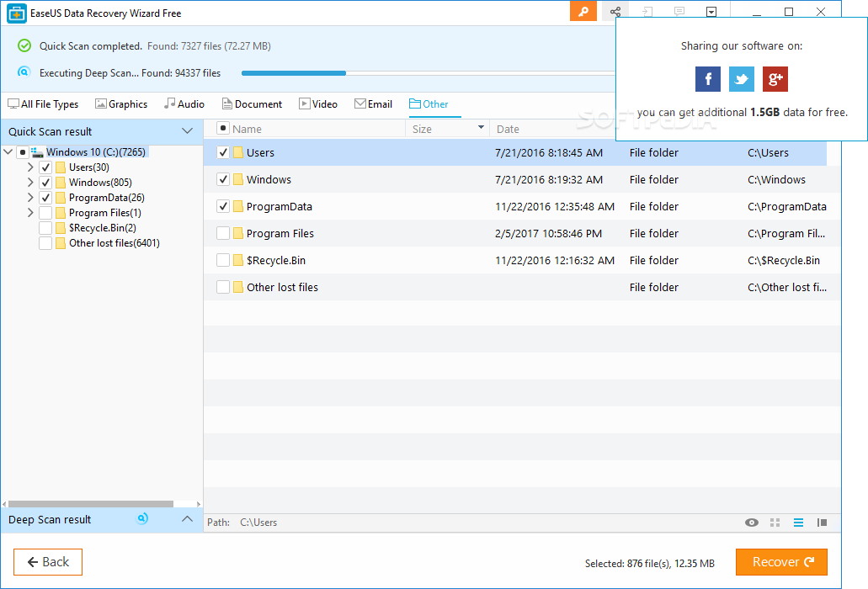Viewport: 868px width, 589px height.
Task: Check $Recycle.Bin(2) checkbox in tree
Action: [46, 228]
